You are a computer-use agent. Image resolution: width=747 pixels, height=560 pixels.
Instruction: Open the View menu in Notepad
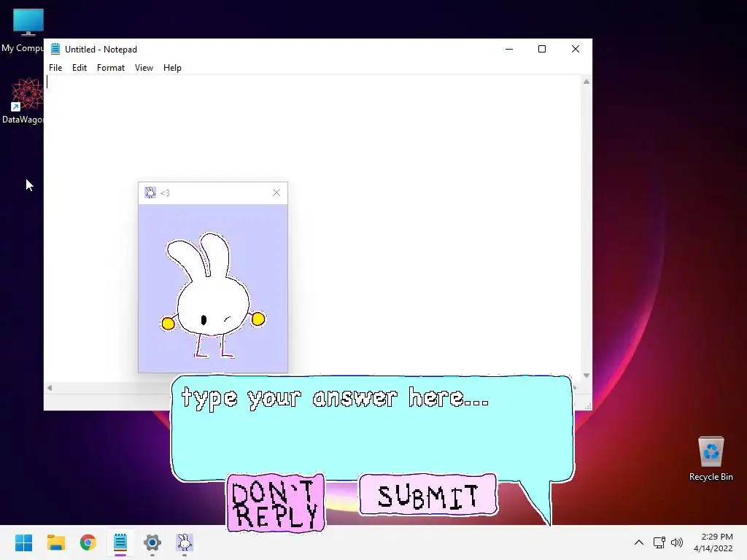(x=144, y=68)
